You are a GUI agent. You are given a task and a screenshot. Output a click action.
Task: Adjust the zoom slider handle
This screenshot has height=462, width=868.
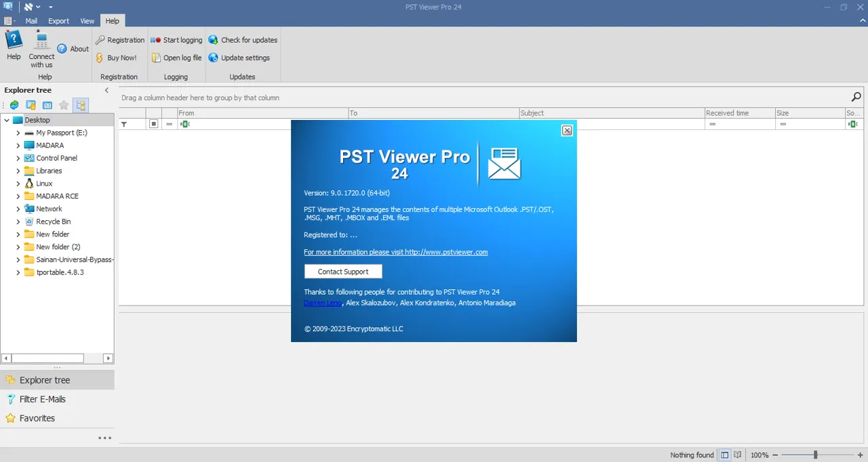pos(815,455)
